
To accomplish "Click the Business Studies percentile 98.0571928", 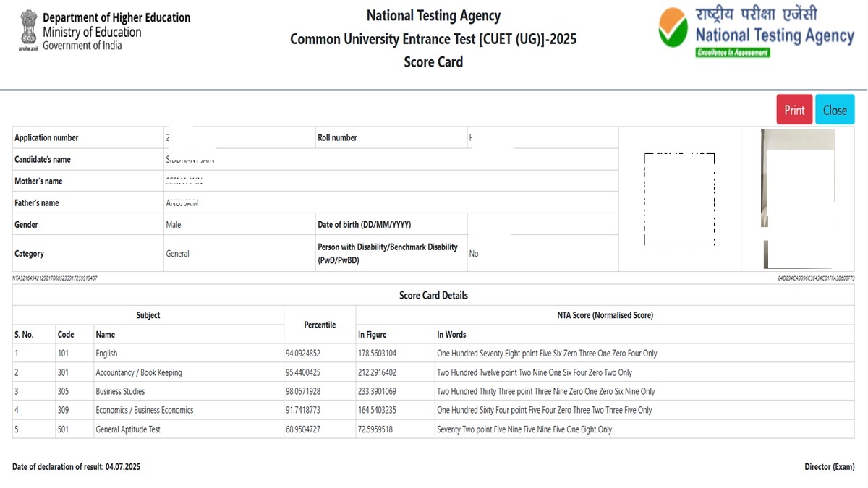I will pyautogui.click(x=313, y=391).
